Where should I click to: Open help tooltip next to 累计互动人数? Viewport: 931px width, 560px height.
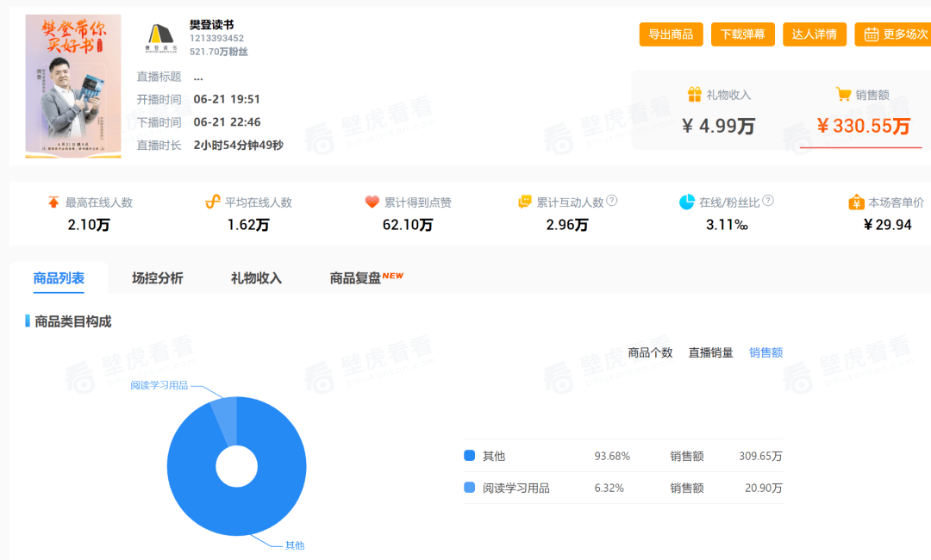tap(612, 201)
